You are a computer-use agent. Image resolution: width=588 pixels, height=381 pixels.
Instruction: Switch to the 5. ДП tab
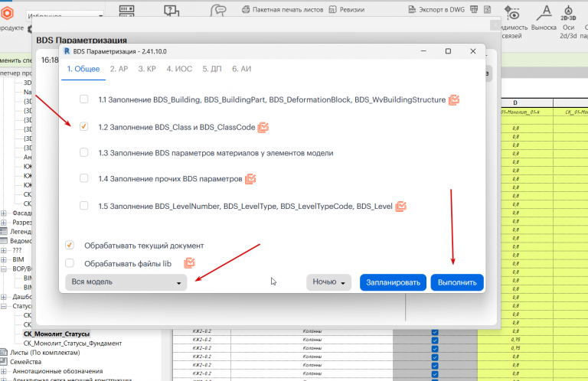pyautogui.click(x=212, y=69)
